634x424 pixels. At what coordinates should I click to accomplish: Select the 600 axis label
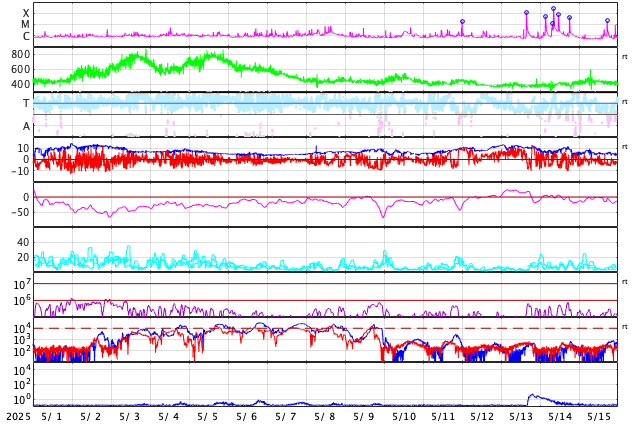[21, 69]
